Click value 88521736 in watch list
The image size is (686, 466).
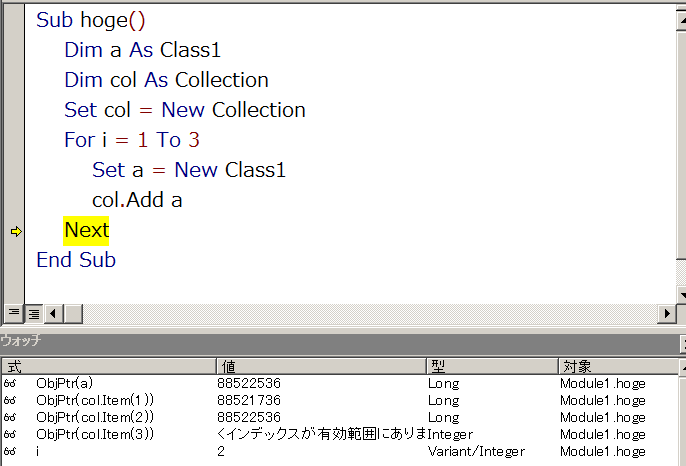248,400
